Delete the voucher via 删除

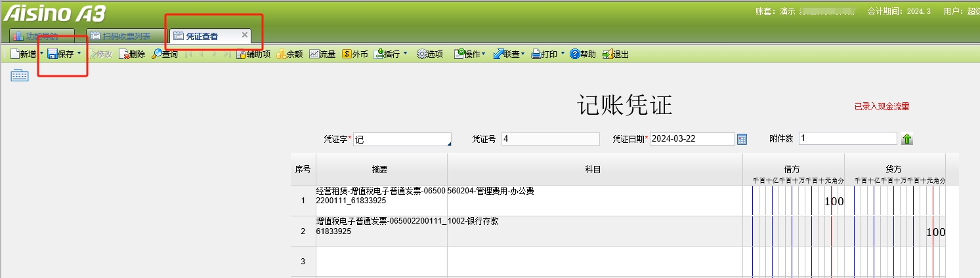[x=132, y=54]
